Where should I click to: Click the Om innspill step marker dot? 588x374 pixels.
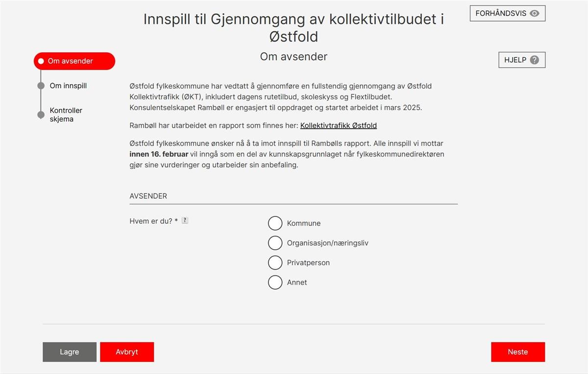pos(41,86)
